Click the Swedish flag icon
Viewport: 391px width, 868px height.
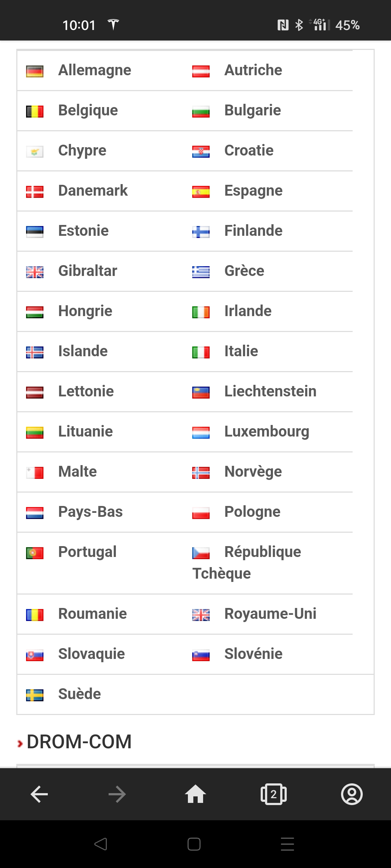[35, 695]
